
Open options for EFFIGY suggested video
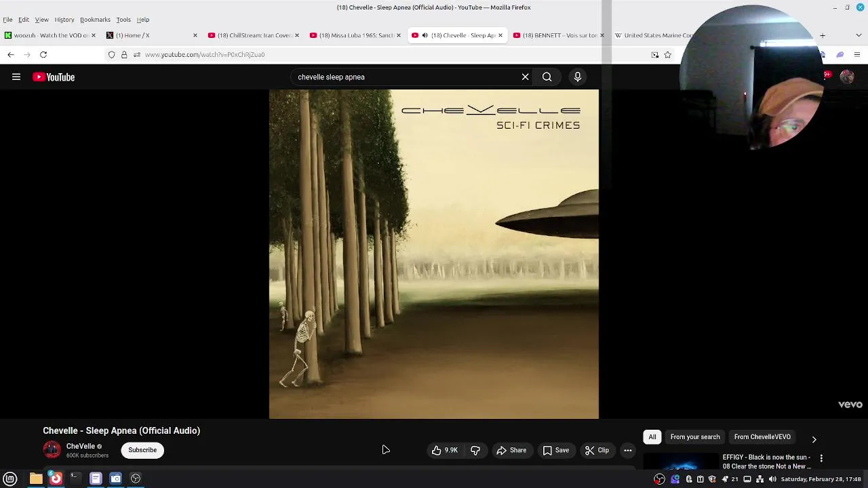pyautogui.click(x=821, y=458)
